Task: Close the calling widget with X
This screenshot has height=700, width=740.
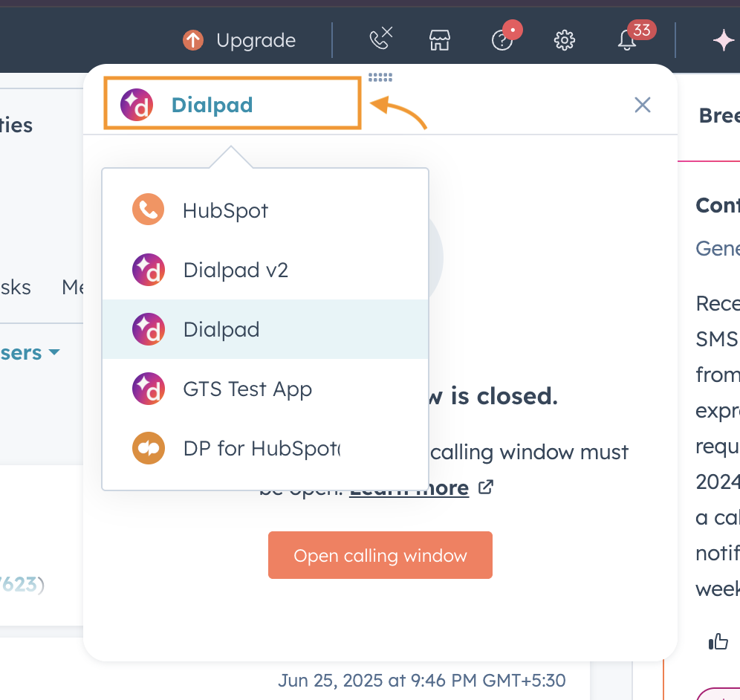Action: [643, 105]
